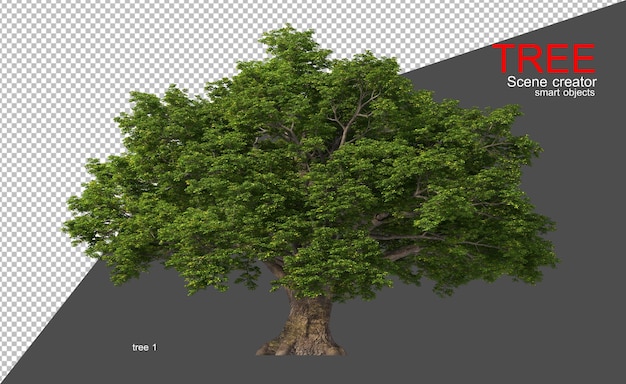
Task: Click the topmost leaf cluster of the tree
Action: point(289,40)
